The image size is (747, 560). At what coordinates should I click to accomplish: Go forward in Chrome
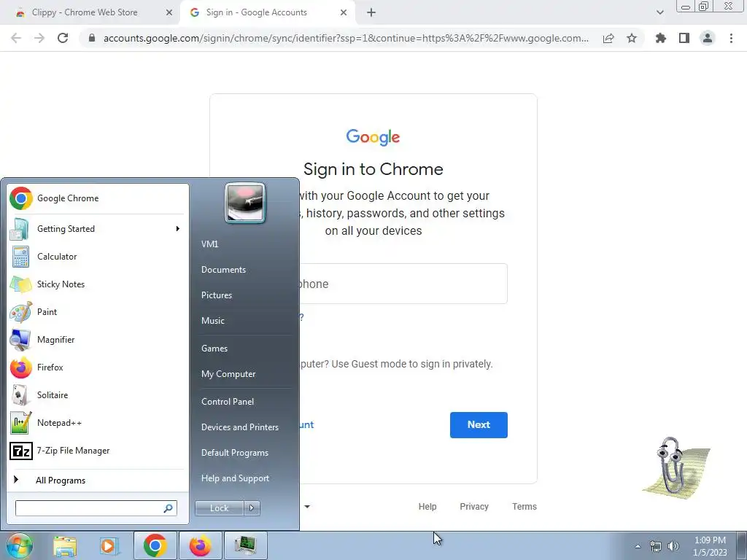(39, 38)
